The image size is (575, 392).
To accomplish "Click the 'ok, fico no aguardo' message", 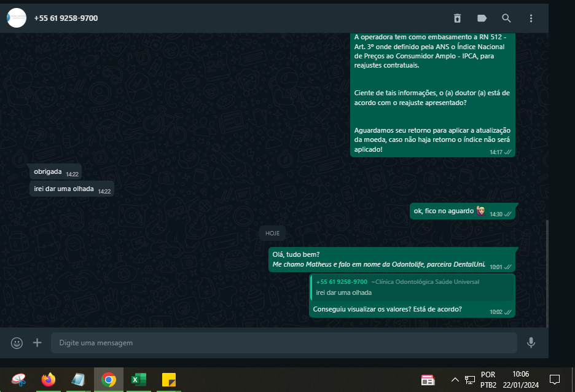I will coord(463,211).
